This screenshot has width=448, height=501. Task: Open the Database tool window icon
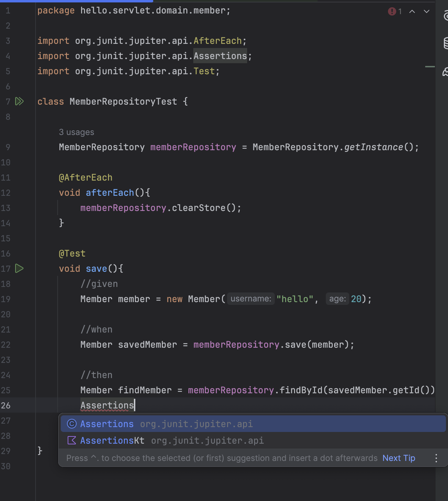pyautogui.click(x=446, y=43)
